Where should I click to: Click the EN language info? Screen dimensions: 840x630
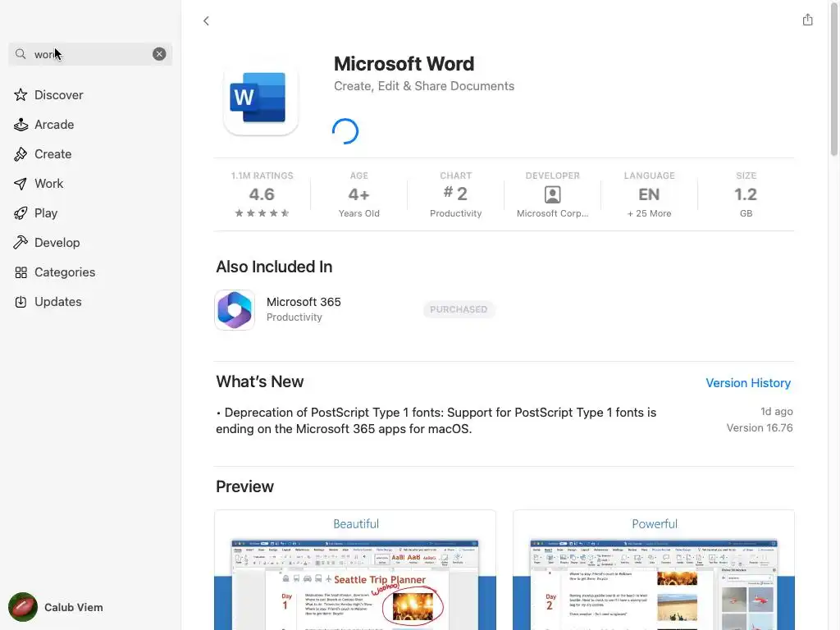coord(649,194)
